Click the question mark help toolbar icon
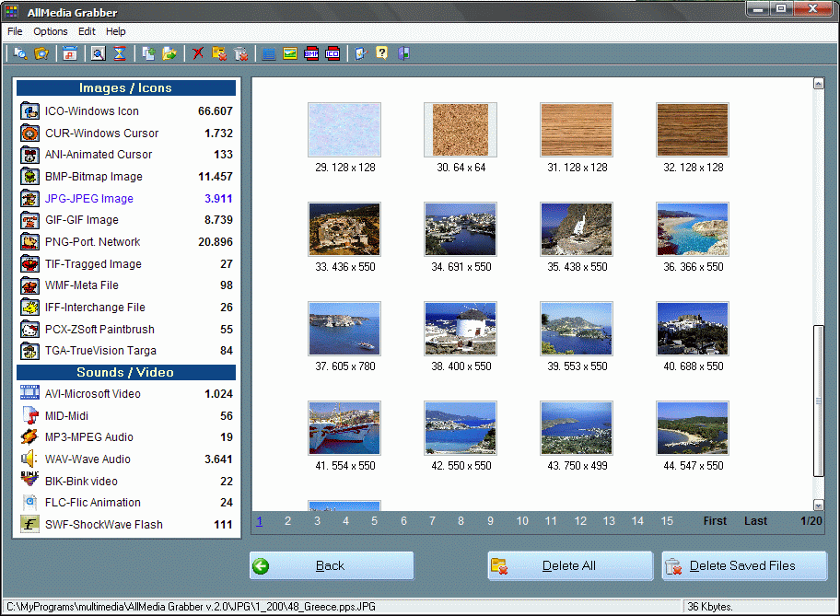 [381, 54]
